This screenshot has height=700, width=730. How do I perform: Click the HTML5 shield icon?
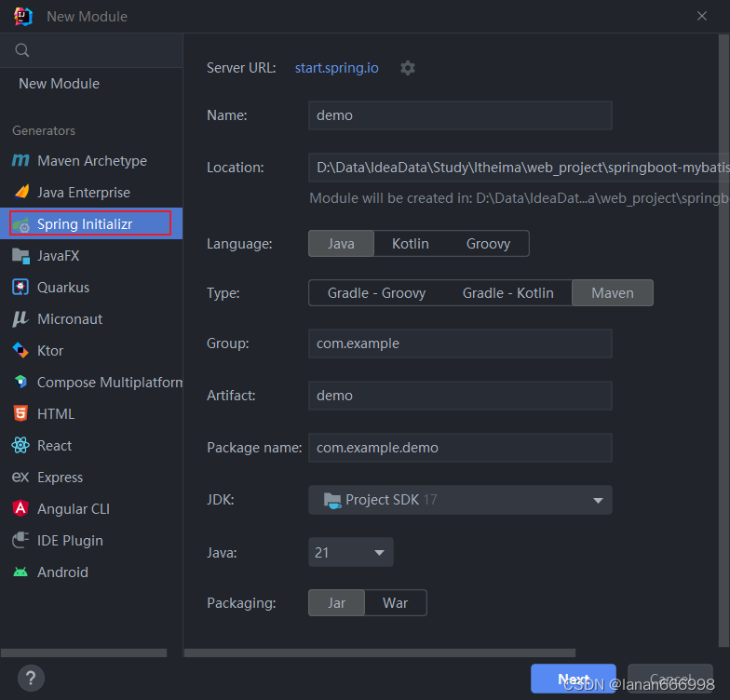coord(20,413)
